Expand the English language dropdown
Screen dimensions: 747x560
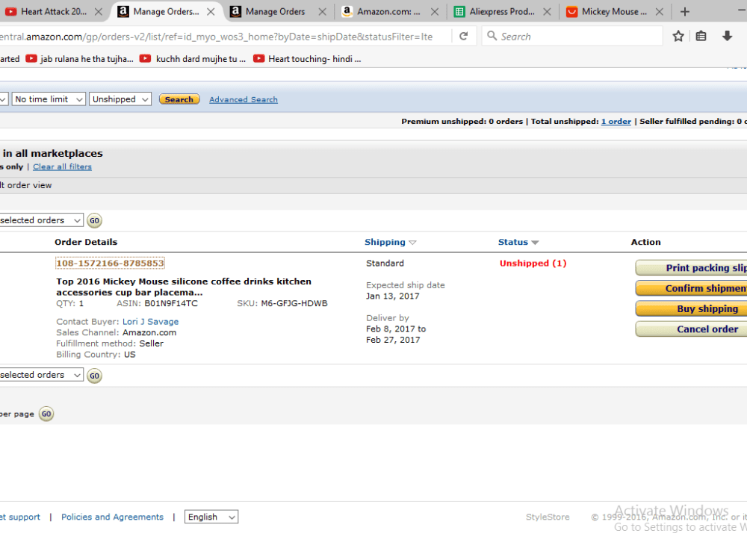pos(211,517)
